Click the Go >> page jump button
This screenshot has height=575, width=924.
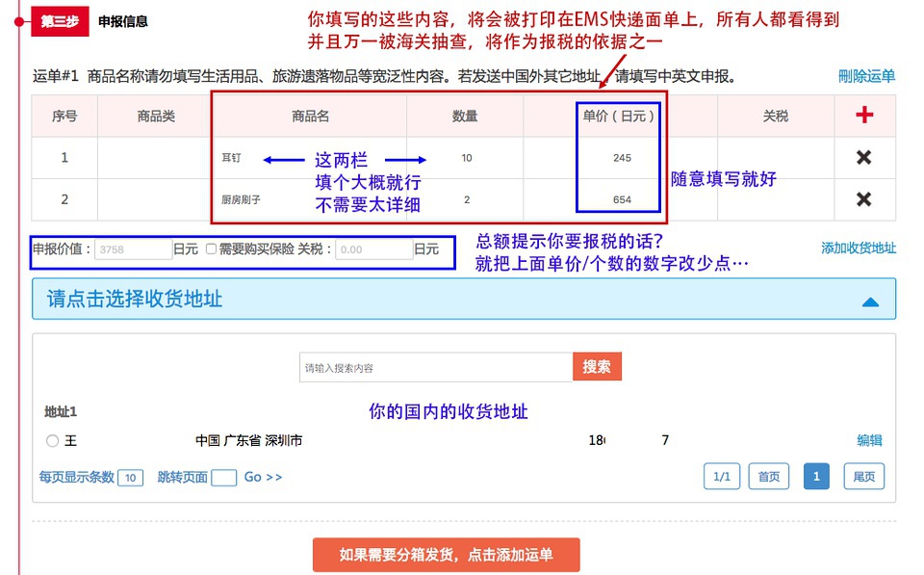tap(262, 477)
